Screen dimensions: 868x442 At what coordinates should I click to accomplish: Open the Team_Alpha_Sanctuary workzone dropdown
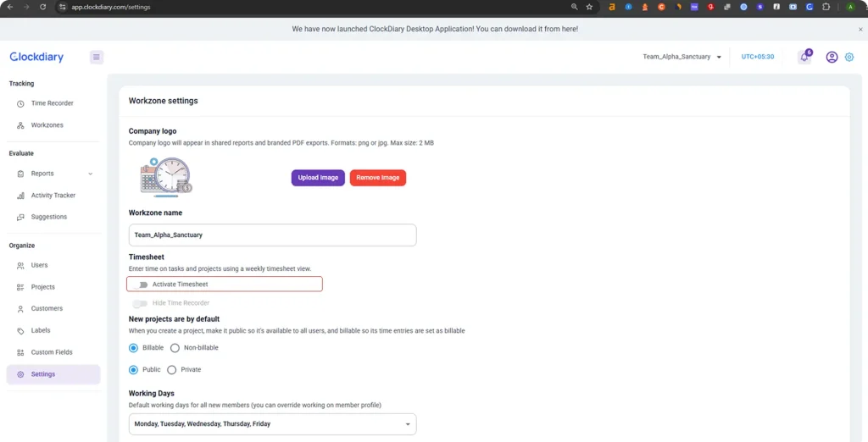coord(682,57)
